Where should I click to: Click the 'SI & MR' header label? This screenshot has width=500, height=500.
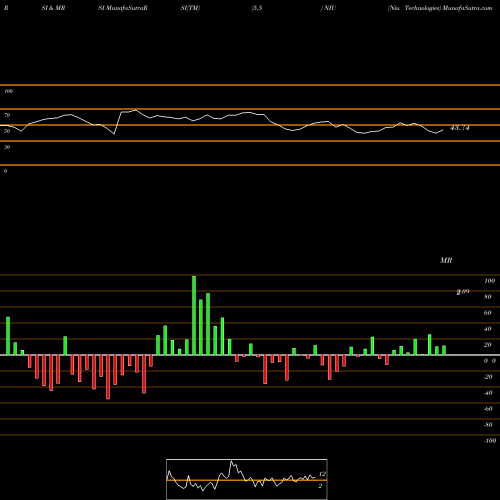point(53,8)
